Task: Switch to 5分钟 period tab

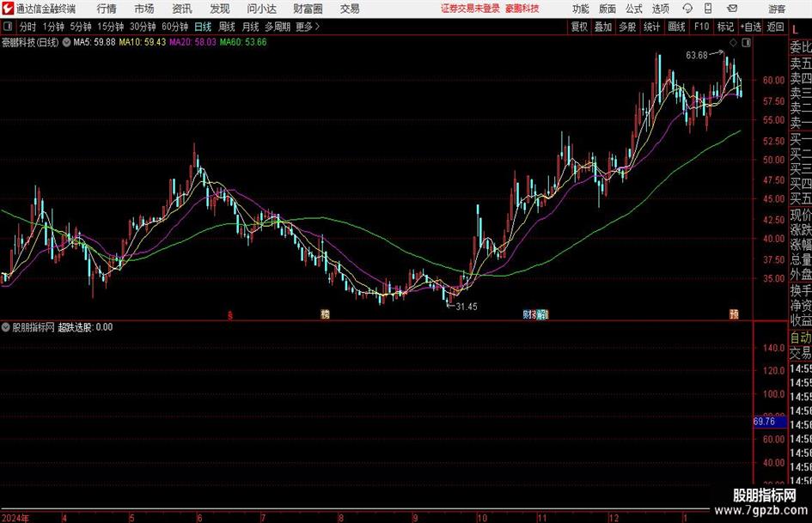Action: coord(80,27)
